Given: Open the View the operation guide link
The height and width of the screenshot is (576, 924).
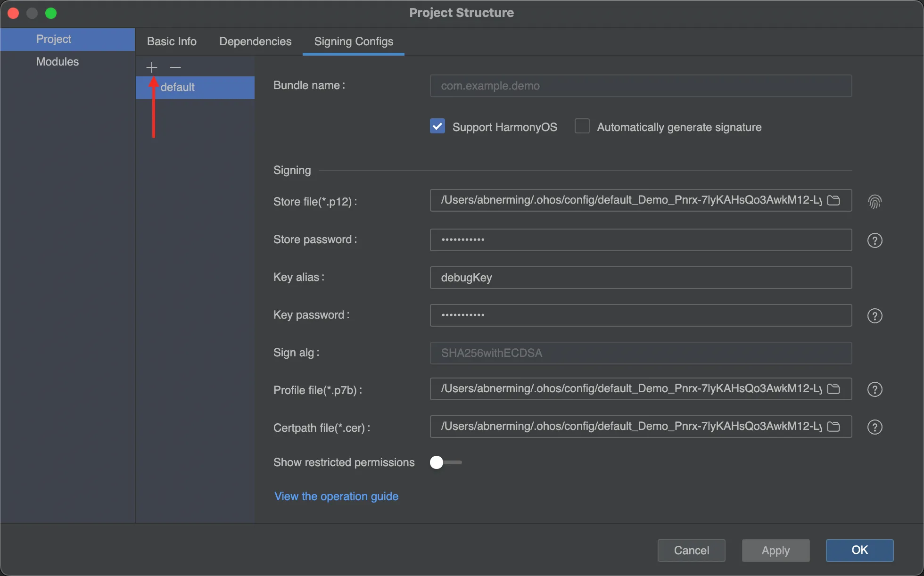Looking at the screenshot, I should coord(336,496).
